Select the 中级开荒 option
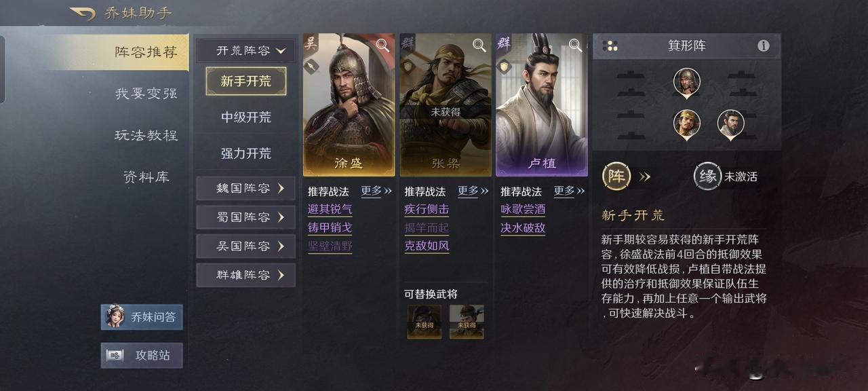This screenshot has height=391, width=868. pos(246,117)
